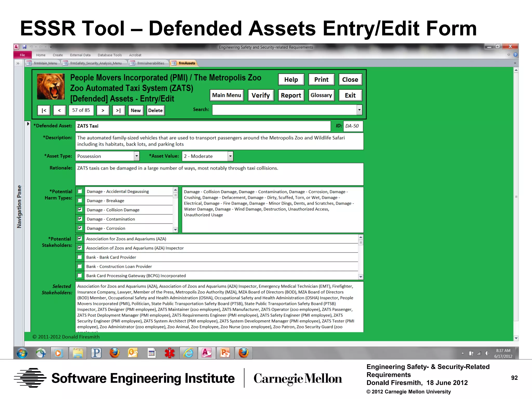Check Damage - Accidental Degaussing box
Screen dimensions: 532x399
pos(80,191)
